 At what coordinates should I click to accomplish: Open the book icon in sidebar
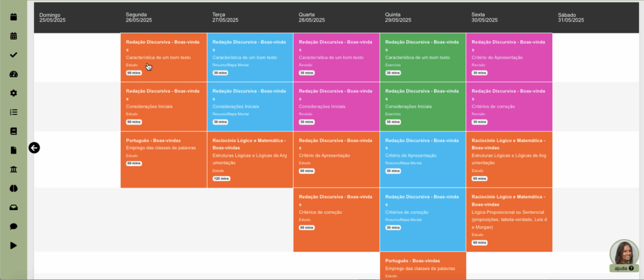point(13,131)
